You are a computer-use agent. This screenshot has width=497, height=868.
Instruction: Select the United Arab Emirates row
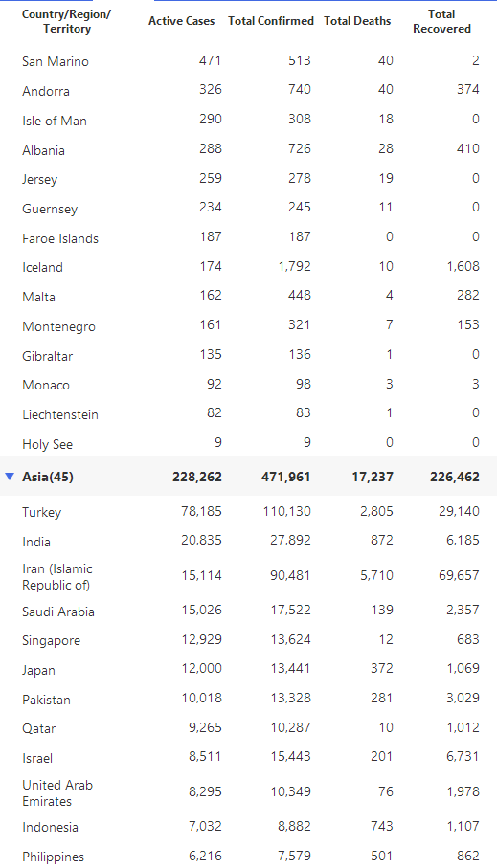tap(248, 792)
